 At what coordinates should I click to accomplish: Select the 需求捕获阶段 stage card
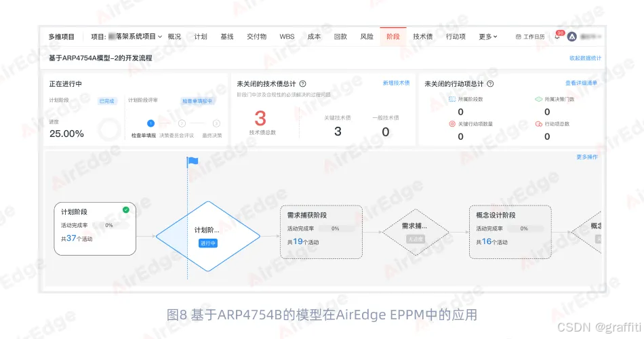[321, 232]
